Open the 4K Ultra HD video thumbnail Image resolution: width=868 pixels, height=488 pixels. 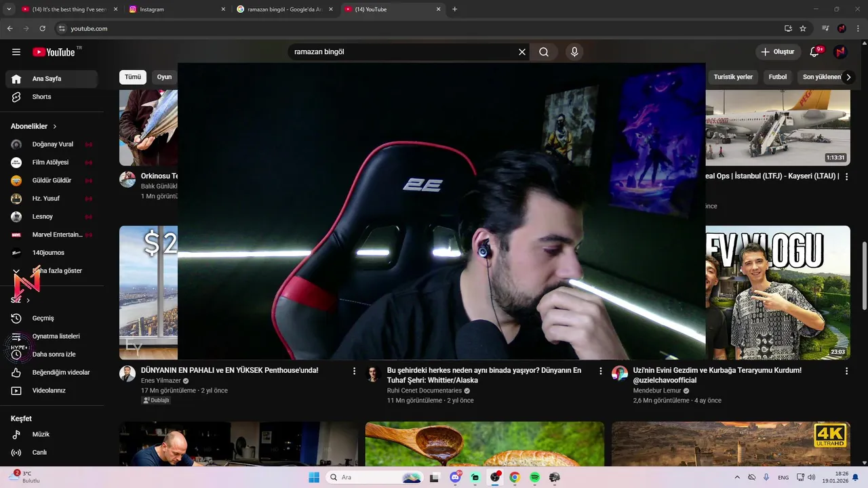tap(731, 444)
